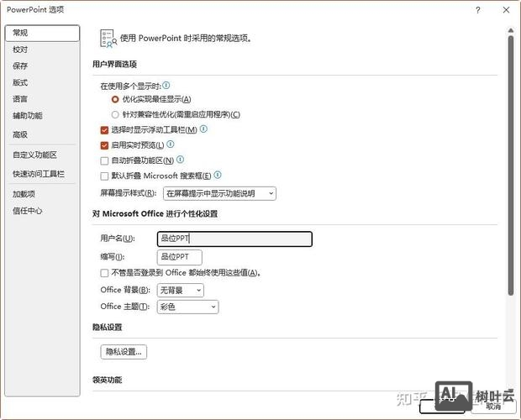Click info icon beside 默认折叠 Microsoft 搜索框

[218, 175]
